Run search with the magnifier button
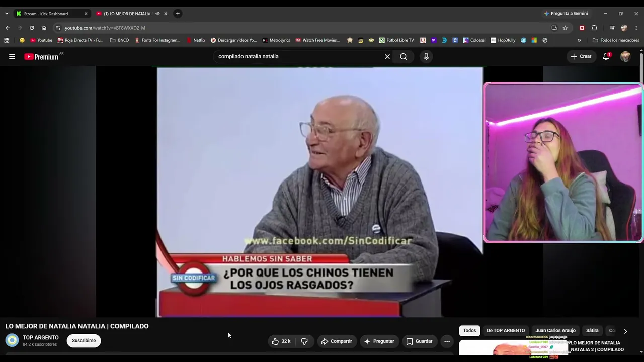 click(404, 57)
